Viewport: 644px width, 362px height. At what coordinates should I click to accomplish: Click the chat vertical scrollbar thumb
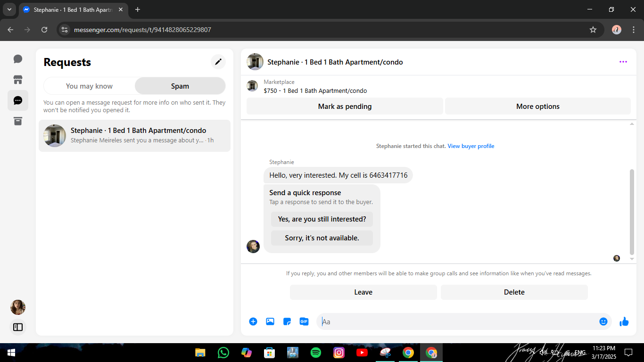click(x=632, y=212)
